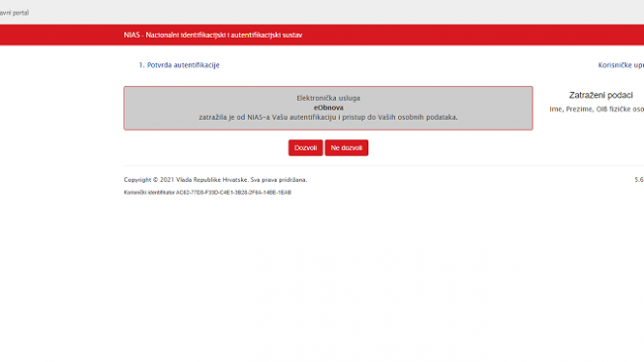
Task: Click the Dozvoli button
Action: coord(305,147)
